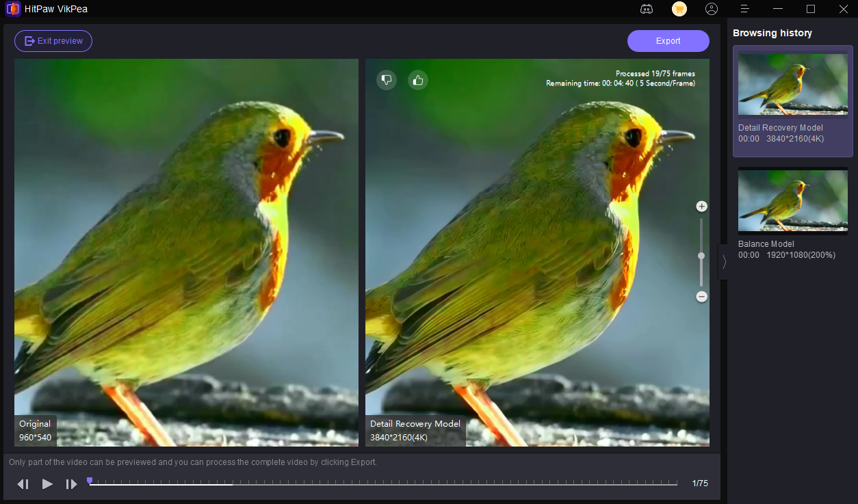Viewport: 858px width, 504px height.
Task: Step forward one frame
Action: (71, 483)
